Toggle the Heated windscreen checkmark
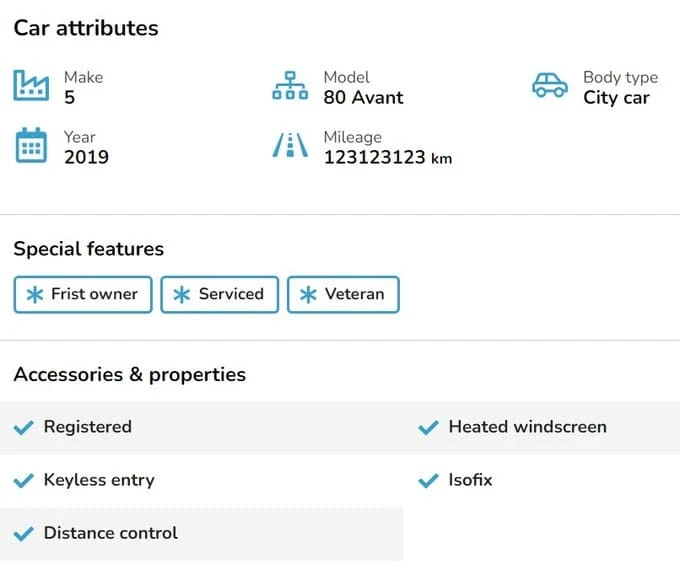Viewport: 680px width, 575px height. (428, 428)
